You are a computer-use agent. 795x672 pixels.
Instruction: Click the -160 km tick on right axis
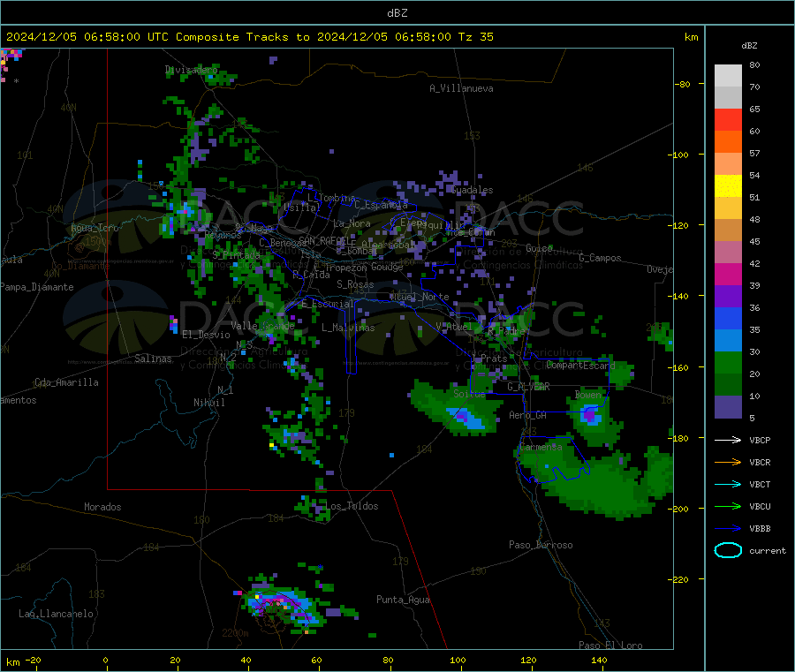pyautogui.click(x=680, y=367)
